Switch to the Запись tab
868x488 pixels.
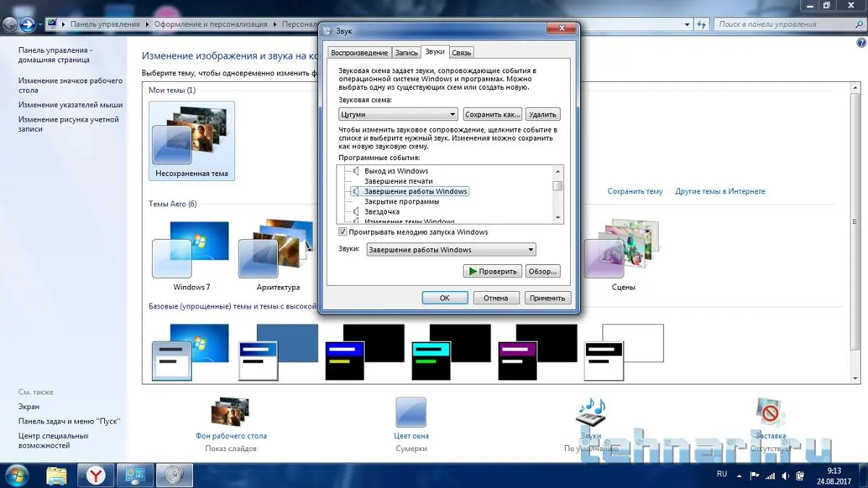click(406, 53)
